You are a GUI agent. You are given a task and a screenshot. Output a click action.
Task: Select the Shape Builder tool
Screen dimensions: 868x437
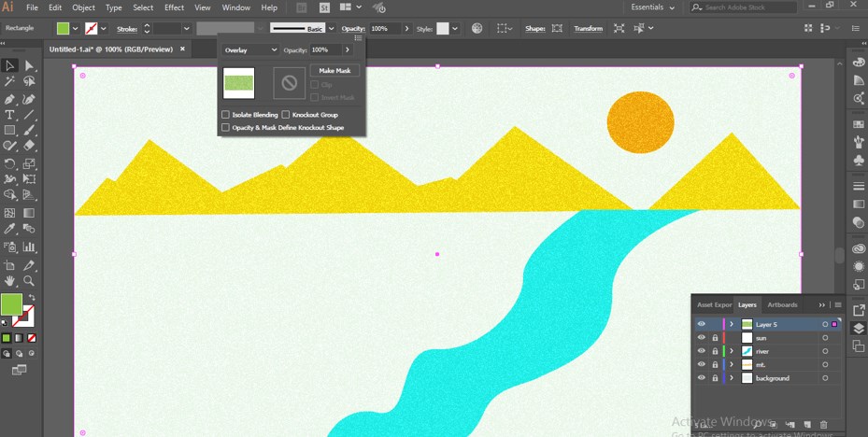pos(9,195)
